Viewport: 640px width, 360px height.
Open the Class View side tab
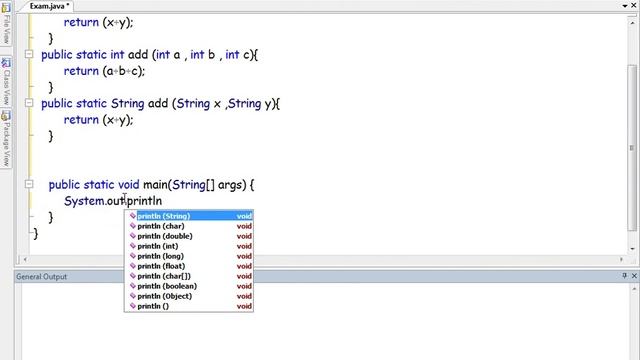[x=6, y=82]
